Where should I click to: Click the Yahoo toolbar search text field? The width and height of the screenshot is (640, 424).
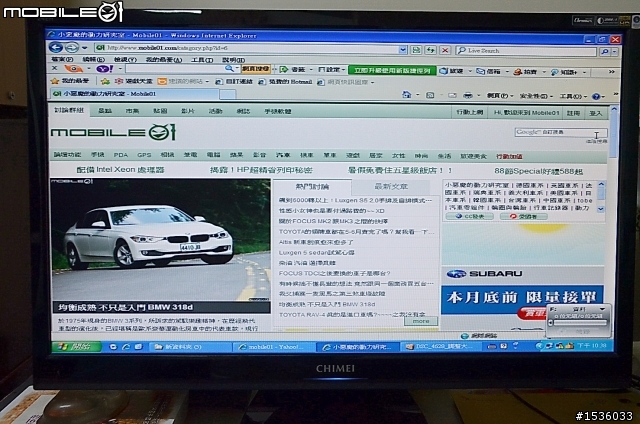(x=176, y=69)
